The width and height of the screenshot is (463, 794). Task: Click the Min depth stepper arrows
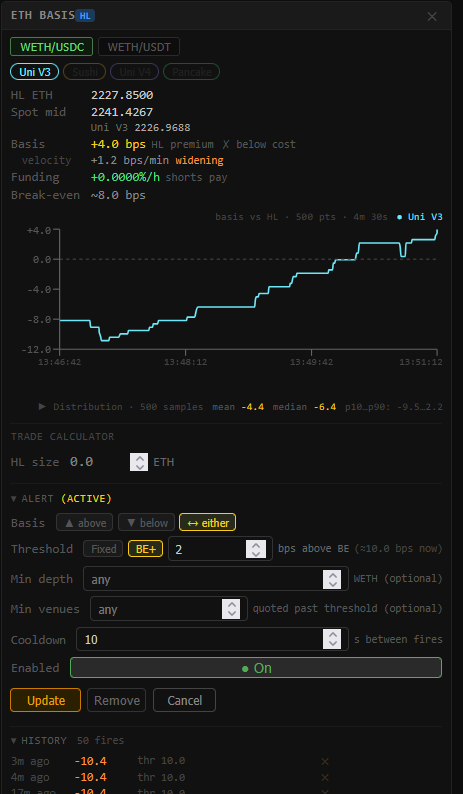[x=332, y=579]
